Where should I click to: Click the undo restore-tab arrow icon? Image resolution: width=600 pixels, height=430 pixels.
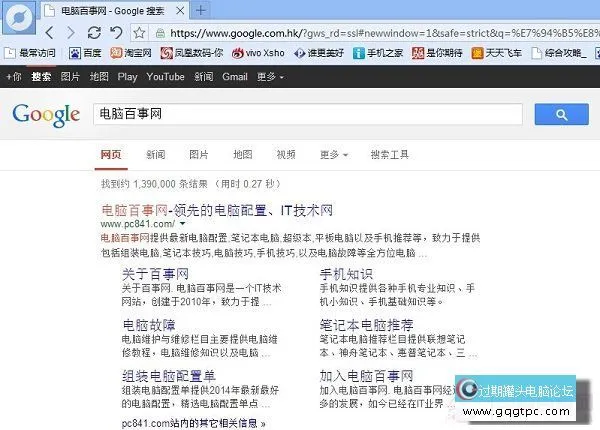(x=116, y=33)
